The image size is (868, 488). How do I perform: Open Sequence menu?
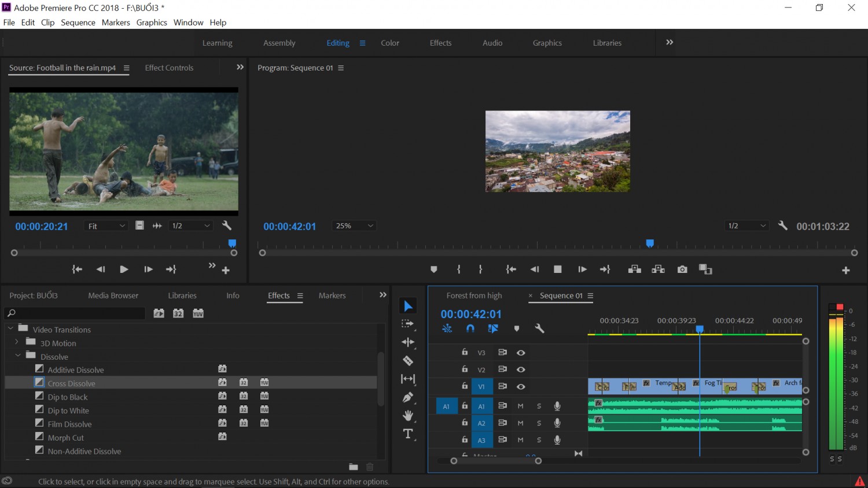(78, 23)
